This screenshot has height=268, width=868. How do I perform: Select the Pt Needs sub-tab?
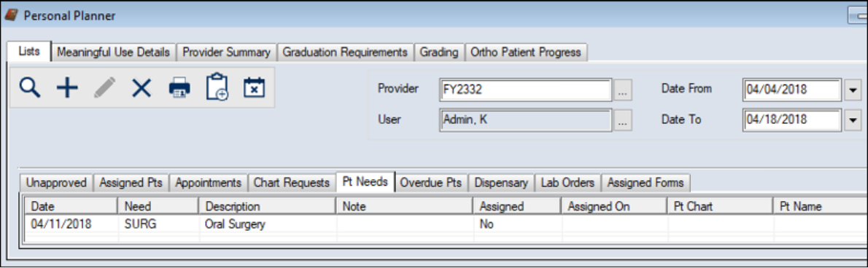tap(365, 182)
